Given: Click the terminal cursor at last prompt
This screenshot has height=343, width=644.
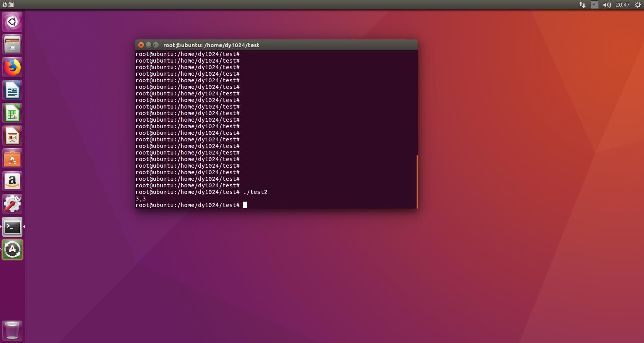Looking at the screenshot, I should [x=245, y=205].
